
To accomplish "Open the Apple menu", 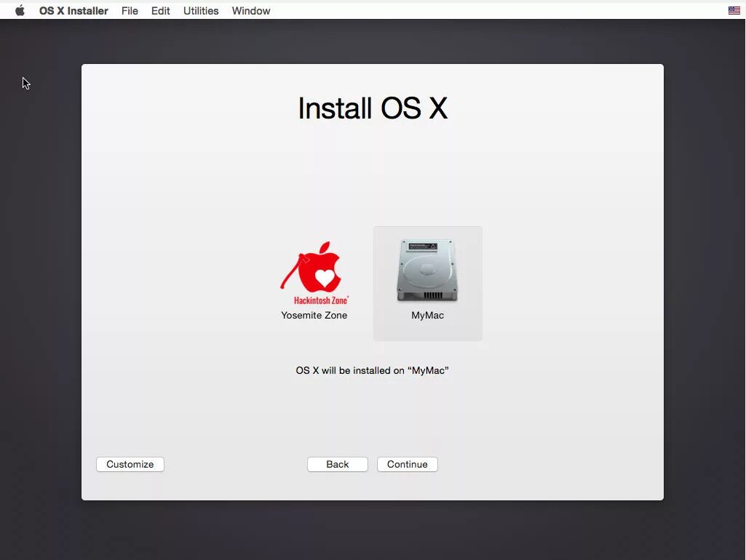I will pos(20,10).
